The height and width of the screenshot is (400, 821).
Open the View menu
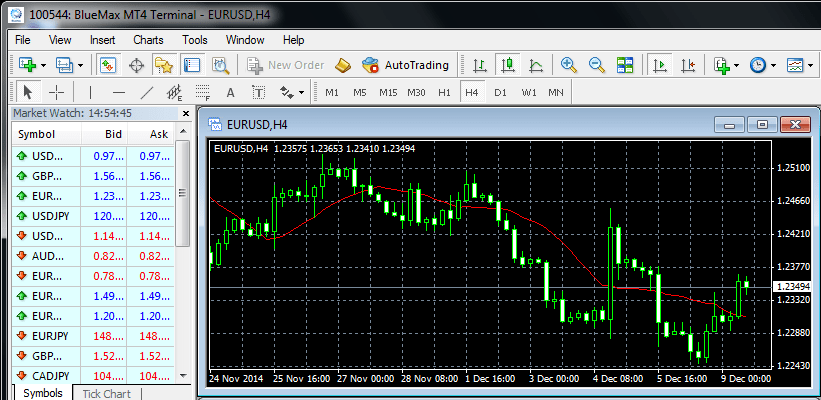[x=60, y=40]
